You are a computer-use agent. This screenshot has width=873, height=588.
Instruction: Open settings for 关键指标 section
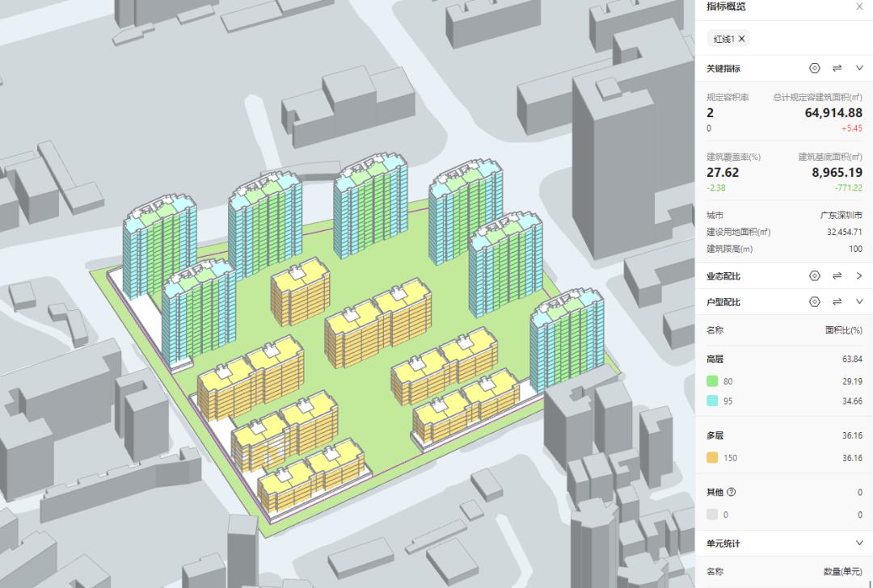[815, 69]
